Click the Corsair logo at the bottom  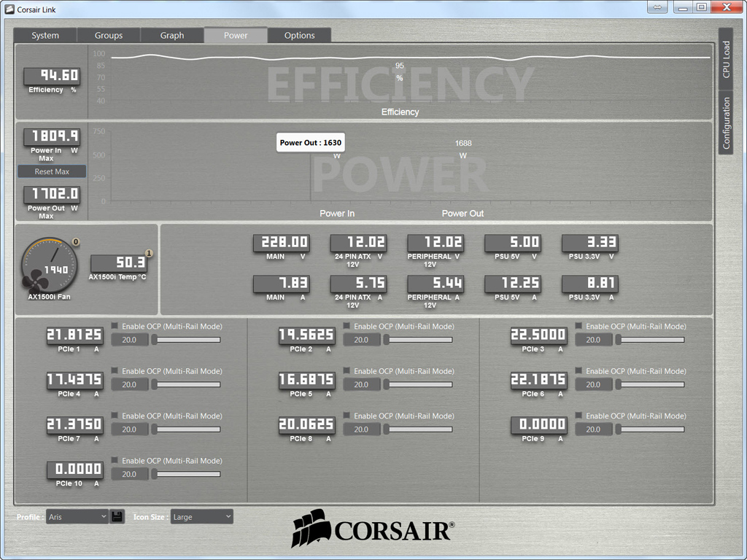(373, 529)
